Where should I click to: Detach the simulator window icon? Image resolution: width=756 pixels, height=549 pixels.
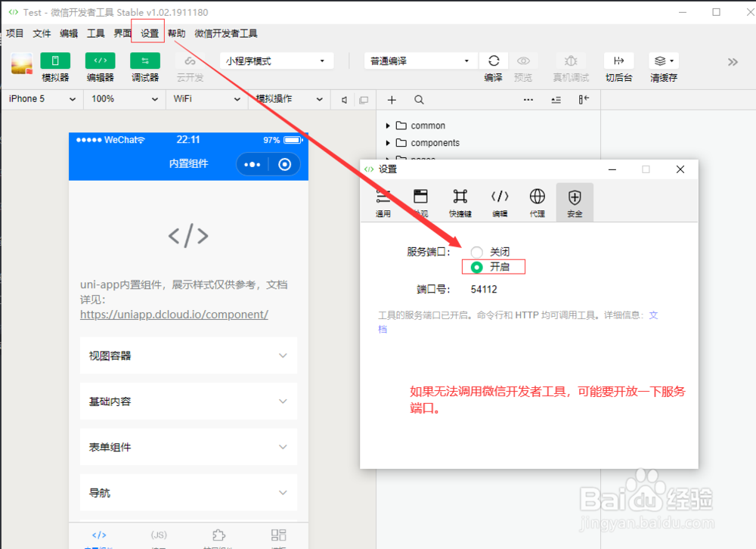(364, 100)
